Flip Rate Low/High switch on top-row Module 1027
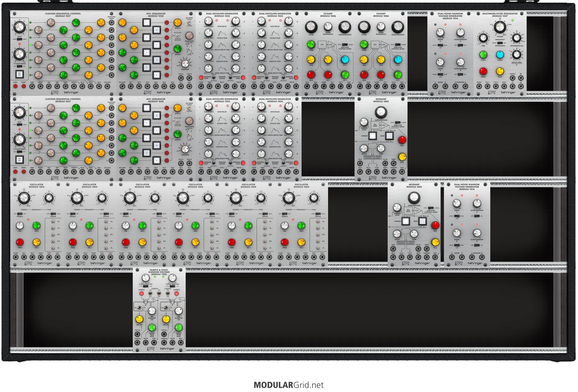This screenshot has height=392, width=578. [x=20, y=39]
